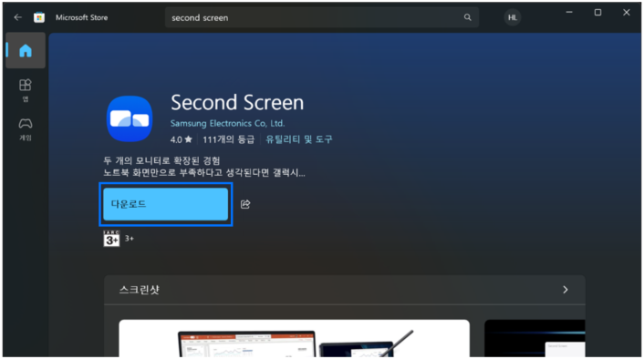Click the 4.0 star rating
The image size is (644, 359).
point(182,139)
